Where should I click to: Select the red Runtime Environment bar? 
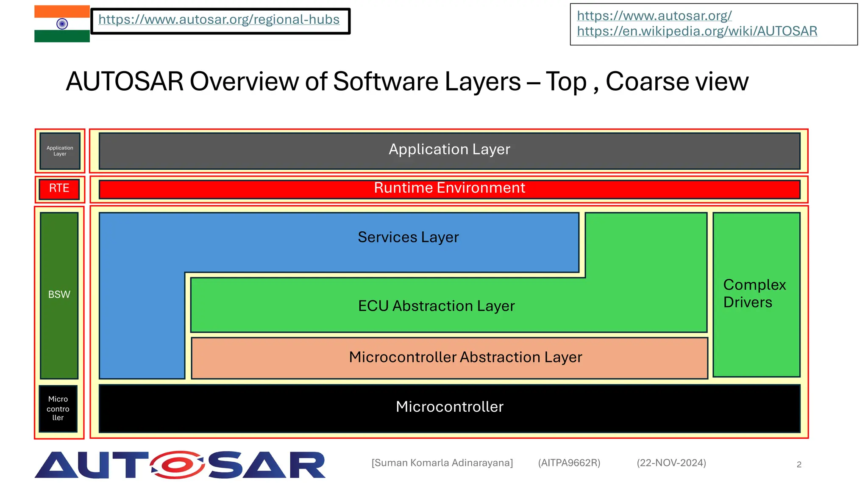tap(449, 189)
